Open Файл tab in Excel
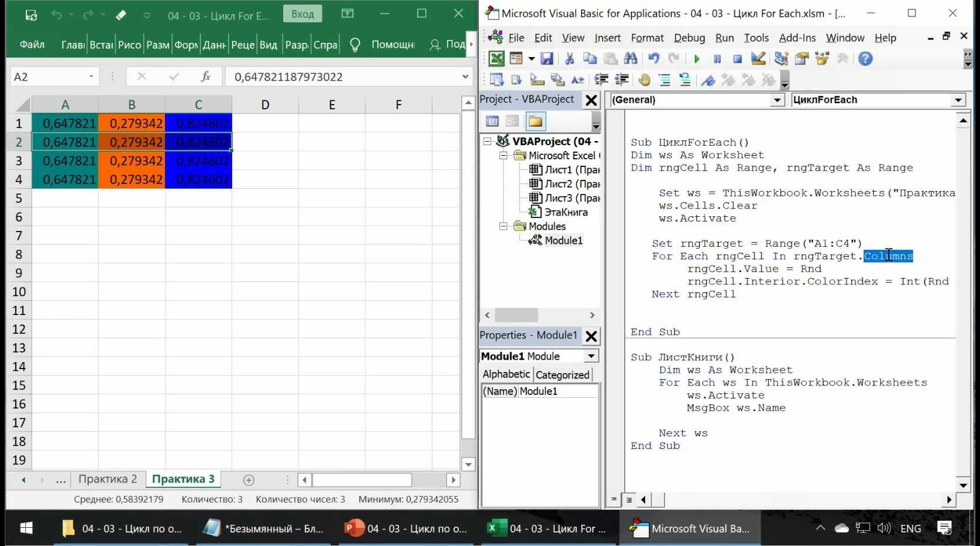 click(32, 45)
